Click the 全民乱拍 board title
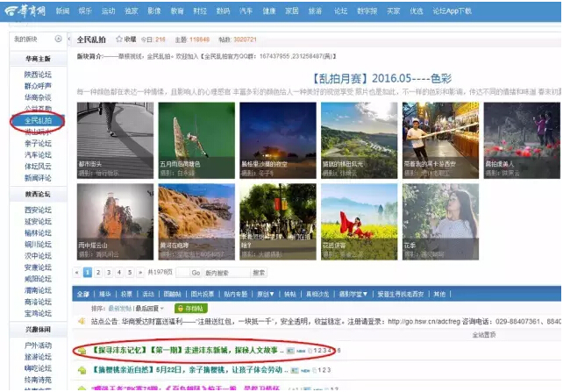 click(91, 39)
